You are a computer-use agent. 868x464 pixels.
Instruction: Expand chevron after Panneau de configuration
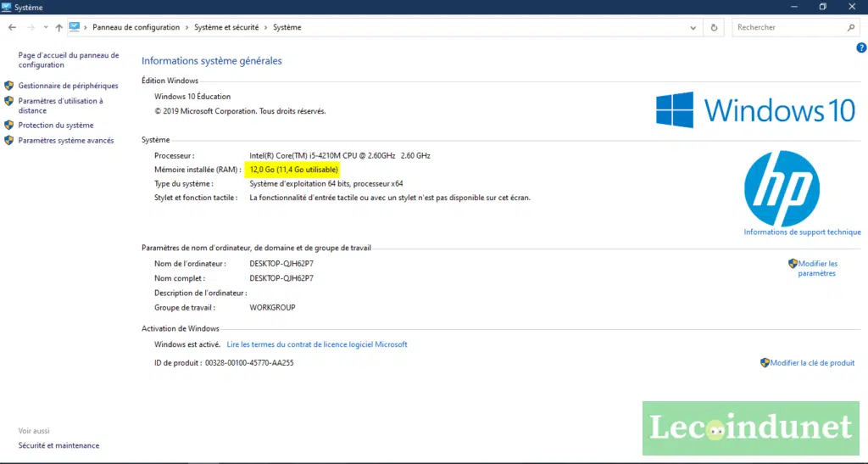187,27
